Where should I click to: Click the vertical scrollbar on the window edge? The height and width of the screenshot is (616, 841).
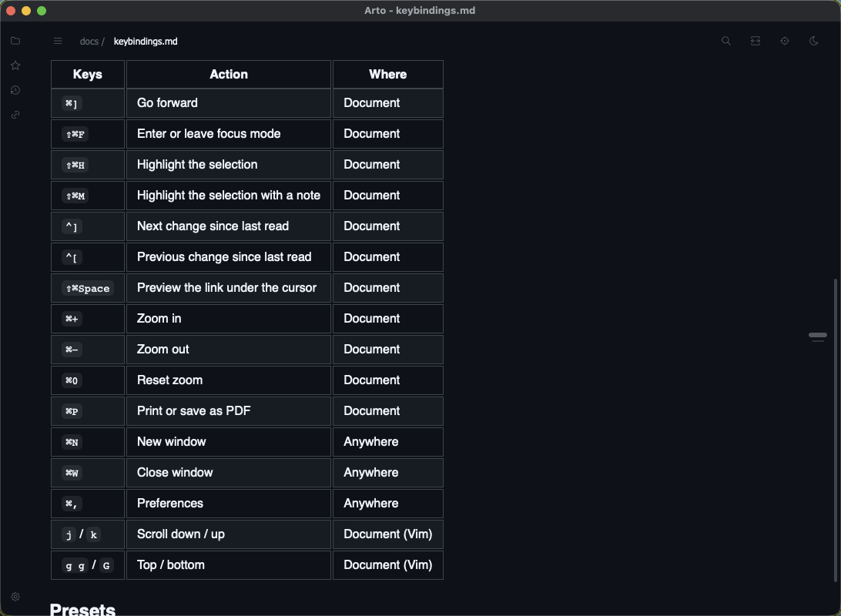(835, 430)
